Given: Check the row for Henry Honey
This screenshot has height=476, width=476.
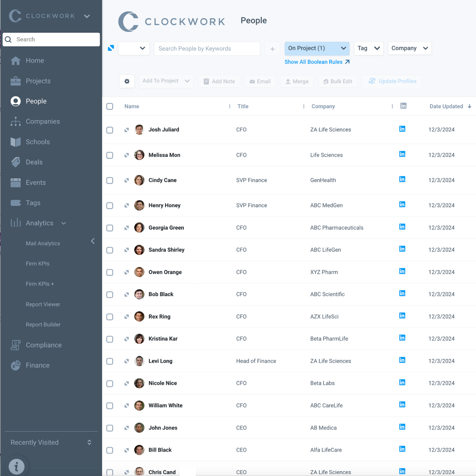Looking at the screenshot, I should (109, 206).
